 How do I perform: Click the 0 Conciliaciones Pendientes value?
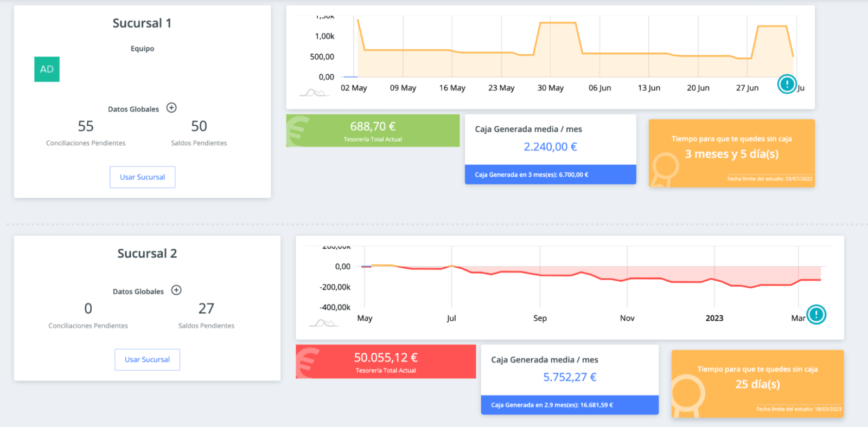pyautogui.click(x=88, y=309)
